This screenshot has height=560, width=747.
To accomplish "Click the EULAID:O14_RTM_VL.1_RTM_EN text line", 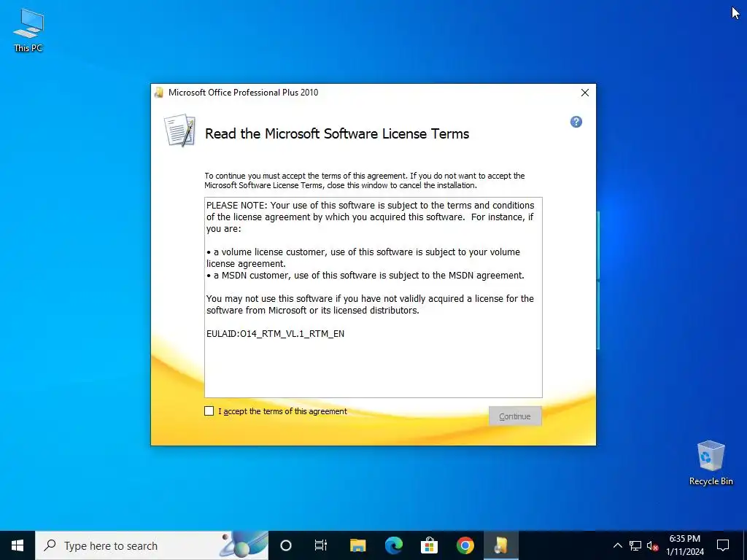I will tap(275, 334).
